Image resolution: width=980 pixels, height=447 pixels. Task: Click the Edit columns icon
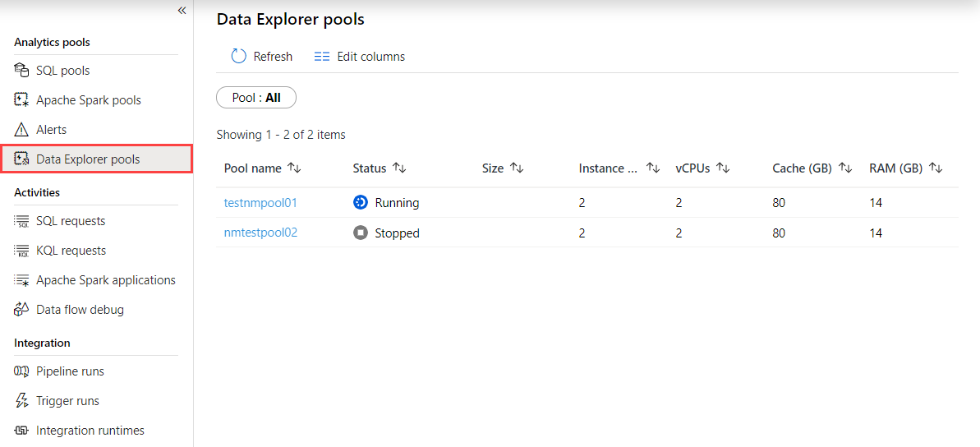point(322,56)
